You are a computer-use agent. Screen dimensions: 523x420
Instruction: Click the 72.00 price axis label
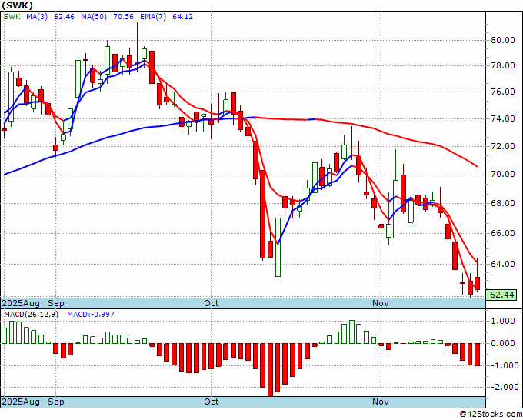point(503,146)
